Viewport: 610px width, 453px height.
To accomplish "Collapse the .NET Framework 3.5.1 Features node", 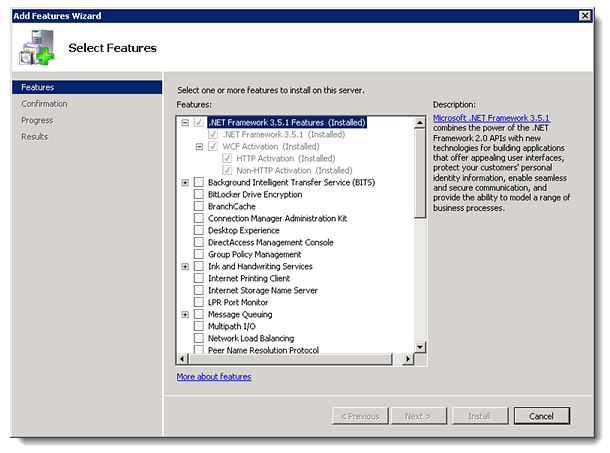I will 185,123.
